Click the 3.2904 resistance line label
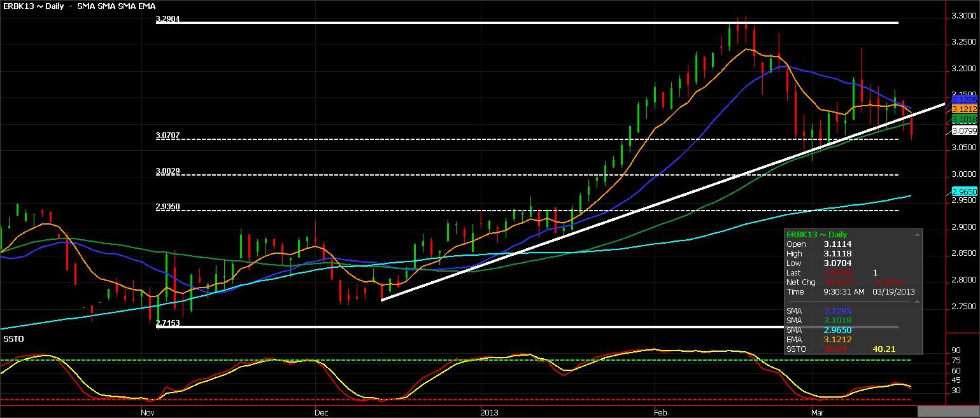Viewport: 980px width, 418px height. tap(167, 20)
